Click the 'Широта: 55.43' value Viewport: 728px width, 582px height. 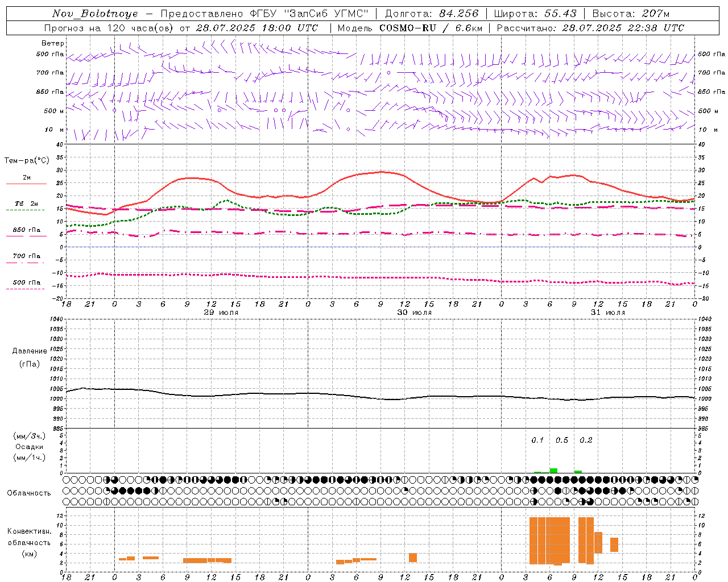535,14
